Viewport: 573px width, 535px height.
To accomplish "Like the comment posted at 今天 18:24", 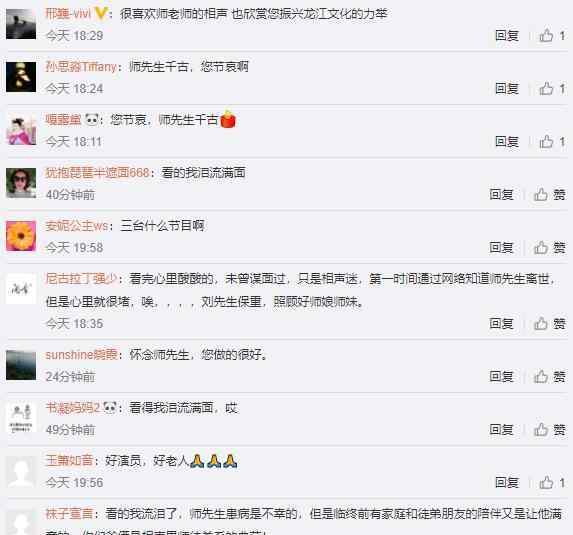I will (x=552, y=88).
